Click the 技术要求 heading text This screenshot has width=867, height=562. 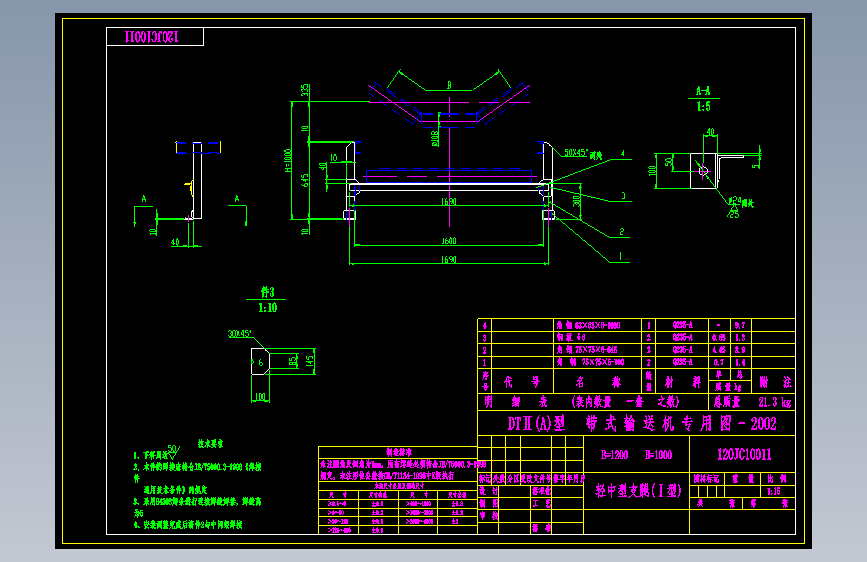pos(211,444)
